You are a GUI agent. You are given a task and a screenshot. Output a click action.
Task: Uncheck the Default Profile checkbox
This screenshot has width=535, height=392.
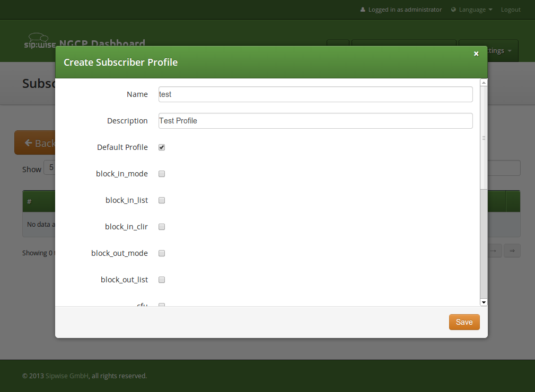coord(162,147)
